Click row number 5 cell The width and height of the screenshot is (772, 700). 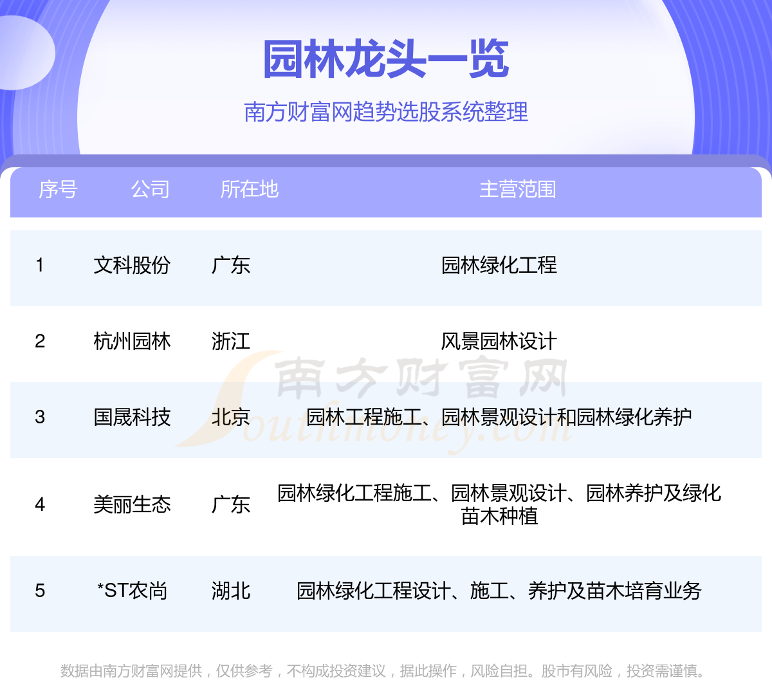(40, 591)
